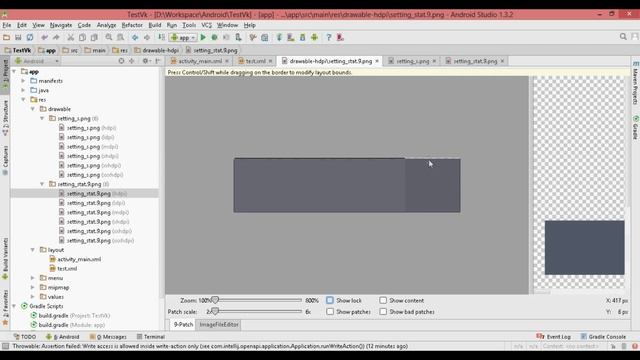
Task: Select the 9-Patch bottom tab
Action: [x=183, y=324]
